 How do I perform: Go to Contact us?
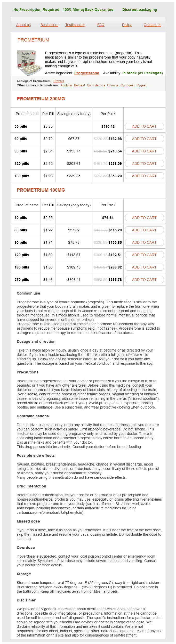[152, 25]
